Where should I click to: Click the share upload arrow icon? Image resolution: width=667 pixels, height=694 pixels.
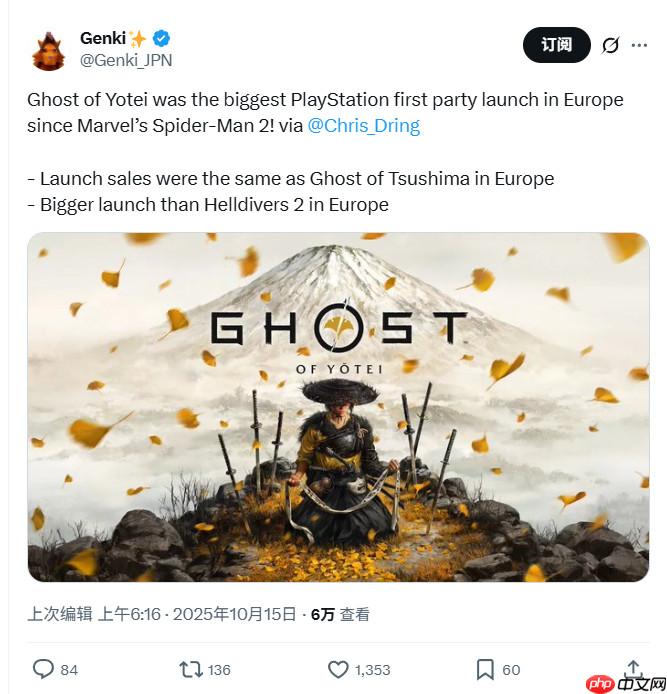(632, 667)
